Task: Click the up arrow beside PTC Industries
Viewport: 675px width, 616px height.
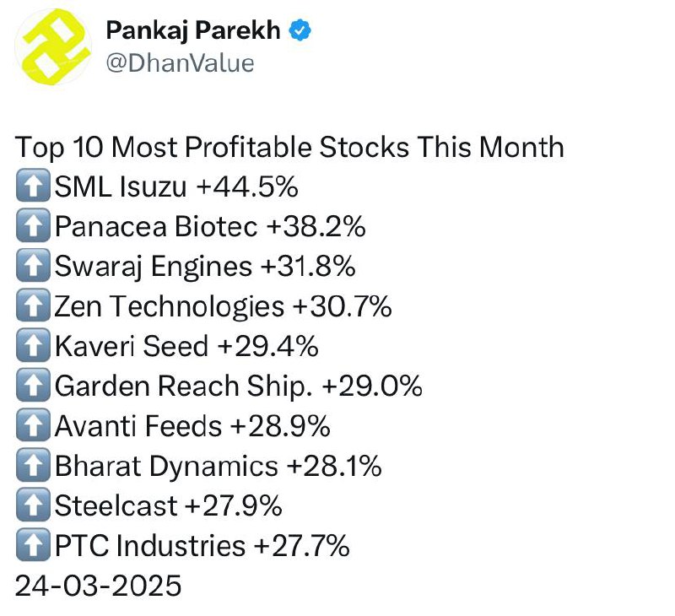Action: tap(33, 545)
